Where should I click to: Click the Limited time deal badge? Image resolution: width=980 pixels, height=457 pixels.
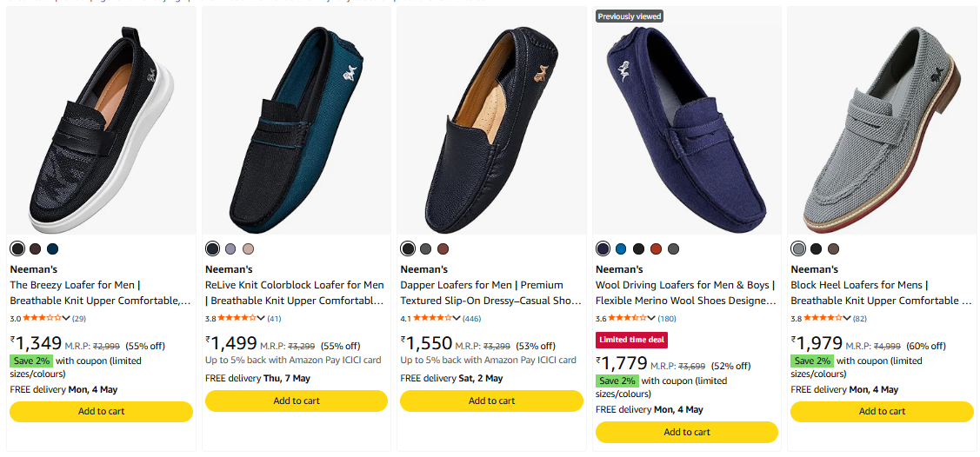(631, 340)
